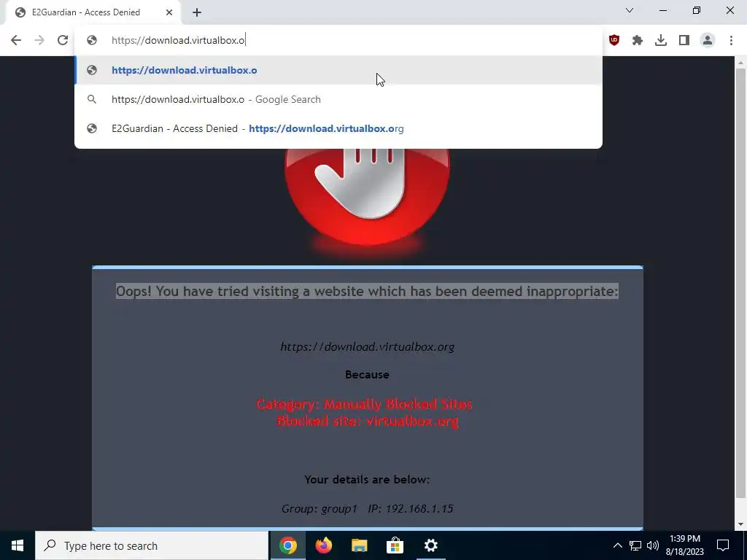Choose the E2Guardian - Access Denied history suggestion
The image size is (747, 560).
338,128
